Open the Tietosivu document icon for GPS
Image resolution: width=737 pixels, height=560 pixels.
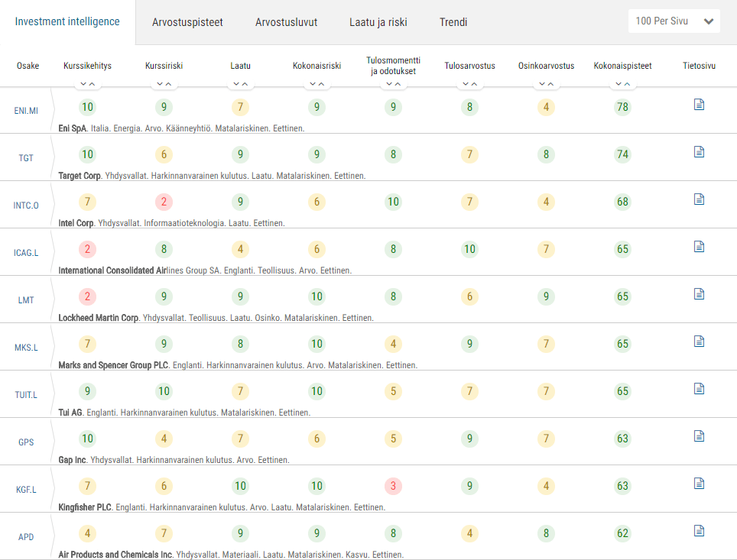tap(699, 436)
